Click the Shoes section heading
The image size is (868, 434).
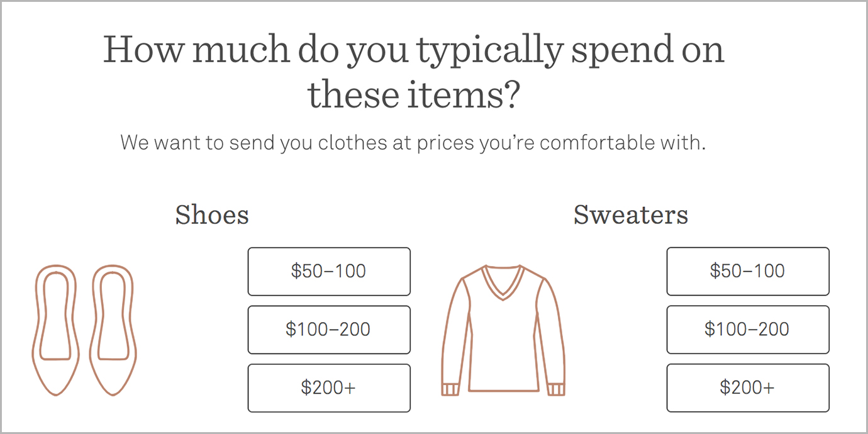click(212, 214)
